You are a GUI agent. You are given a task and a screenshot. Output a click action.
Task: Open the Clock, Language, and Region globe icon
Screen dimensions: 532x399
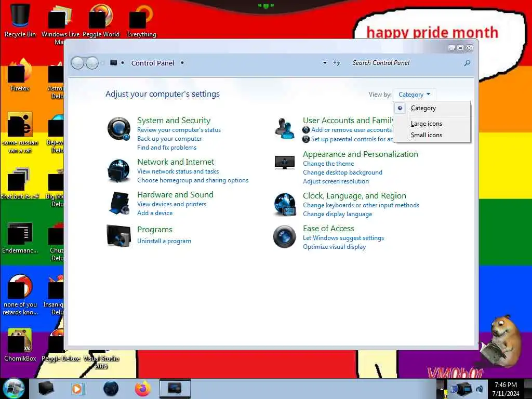tap(285, 204)
